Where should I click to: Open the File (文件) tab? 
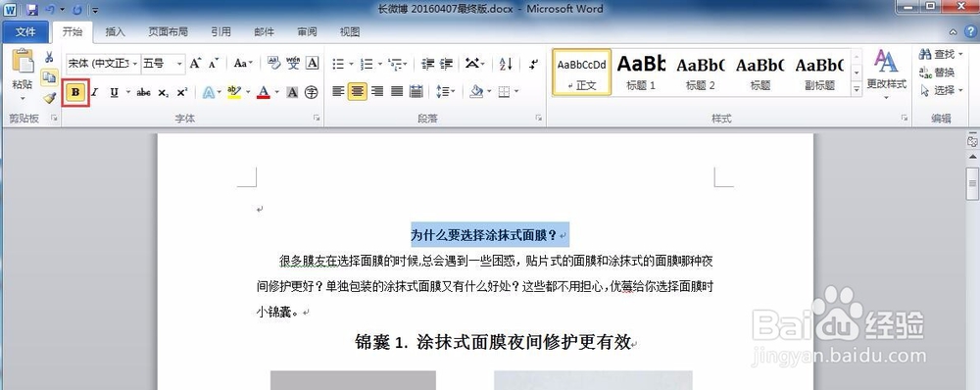pyautogui.click(x=25, y=32)
